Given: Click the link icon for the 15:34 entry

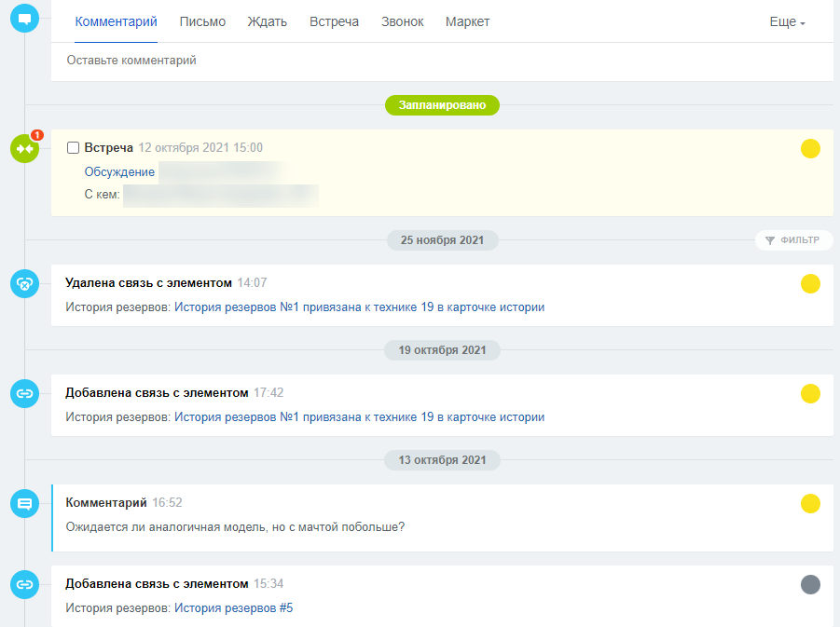Looking at the screenshot, I should tap(24, 584).
